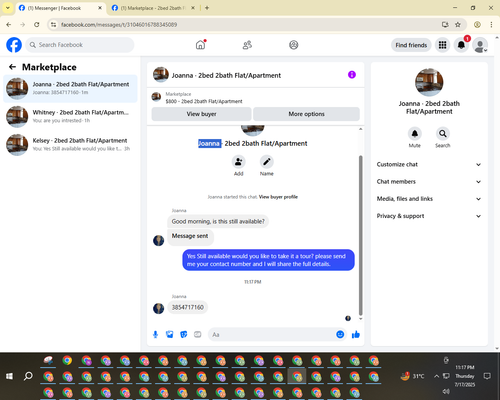Click the More options button
The height and width of the screenshot is (400, 500).
[x=306, y=114]
